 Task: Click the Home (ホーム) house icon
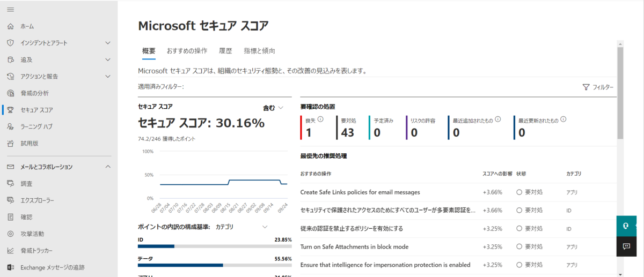(x=11, y=26)
